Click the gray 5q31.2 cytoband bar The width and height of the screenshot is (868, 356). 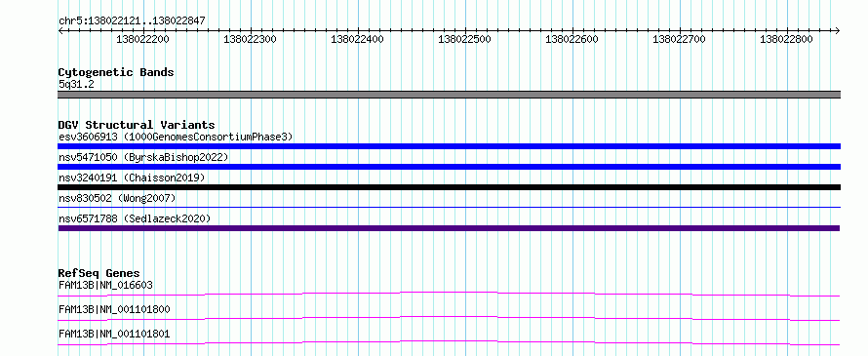point(449,95)
